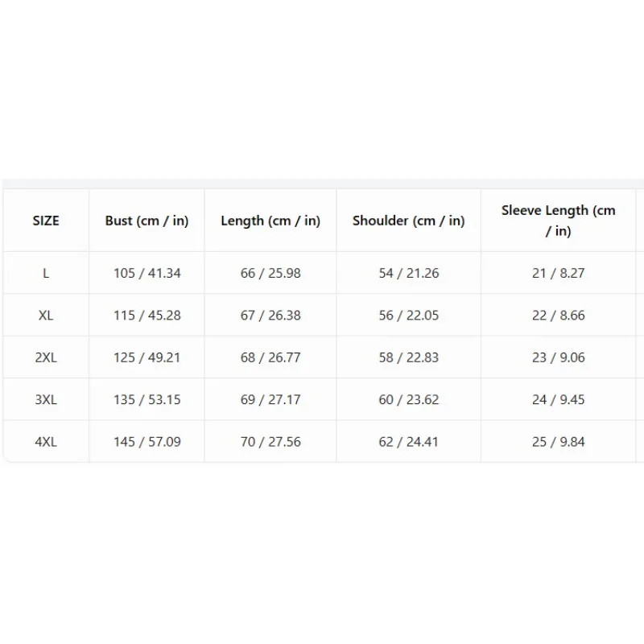Select length value 67 / 26.38
Image resolution: width=644 pixels, height=644 pixels.
(x=270, y=316)
